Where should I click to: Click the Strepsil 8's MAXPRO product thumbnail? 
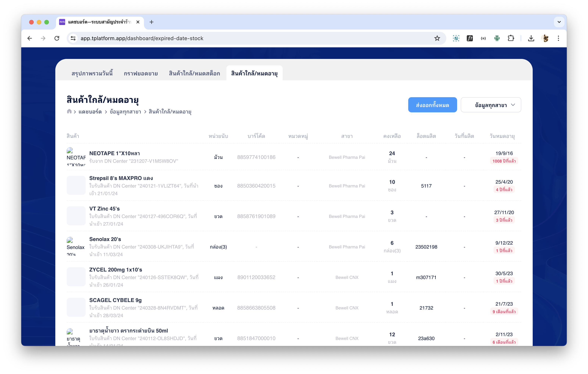pyautogui.click(x=76, y=185)
